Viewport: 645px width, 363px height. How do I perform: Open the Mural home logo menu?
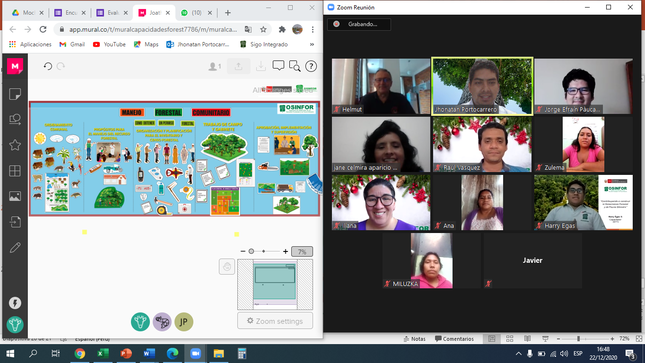point(15,66)
